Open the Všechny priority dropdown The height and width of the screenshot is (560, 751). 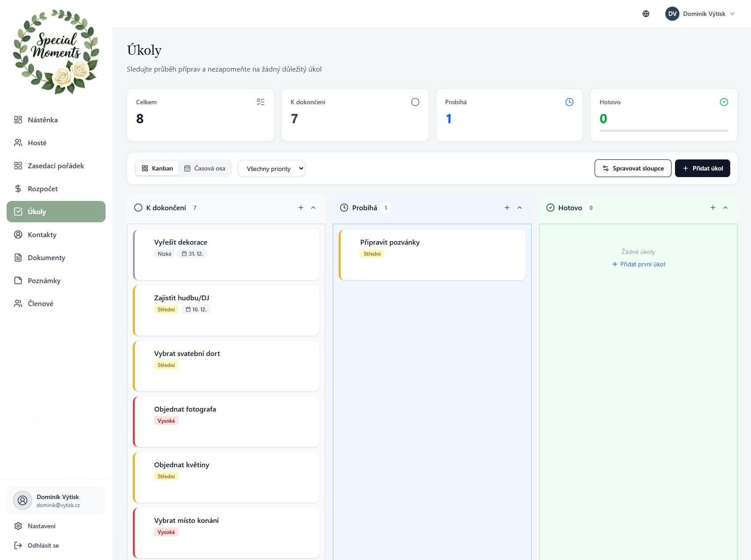click(x=271, y=168)
